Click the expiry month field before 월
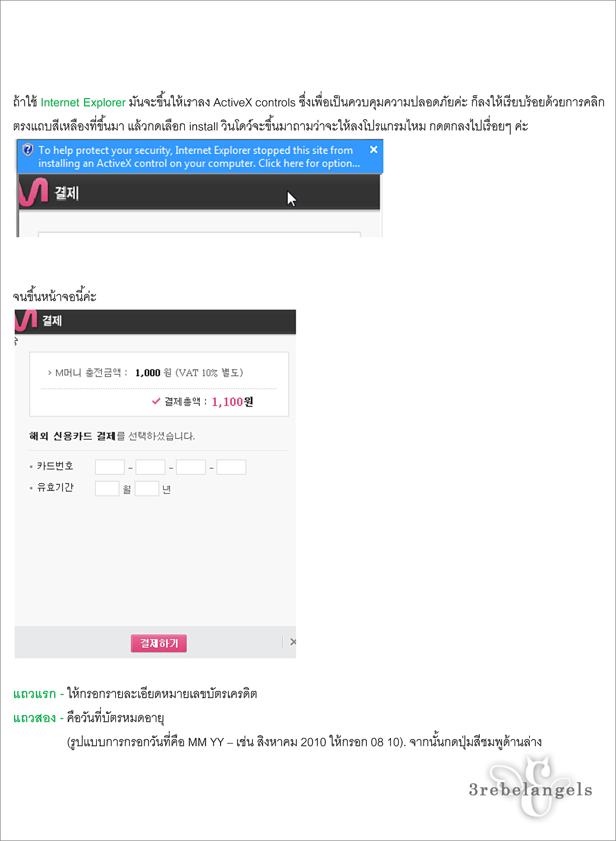 107,488
